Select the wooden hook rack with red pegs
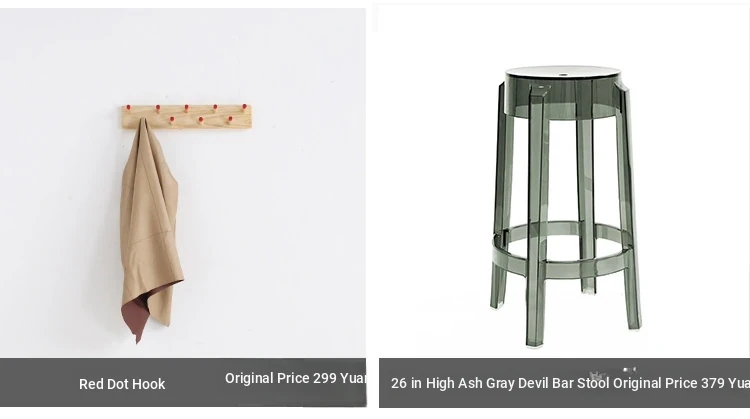This screenshot has width=750, height=419. coord(187,117)
